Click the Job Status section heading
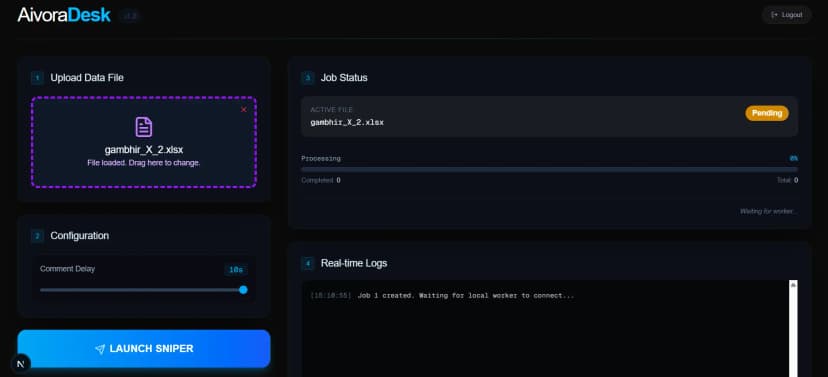828x377 pixels. click(344, 78)
